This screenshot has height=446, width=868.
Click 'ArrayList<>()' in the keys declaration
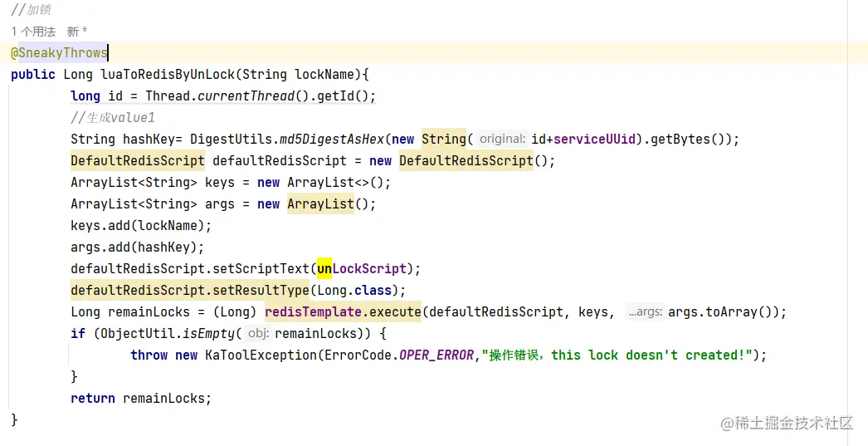pyautogui.click(x=335, y=182)
